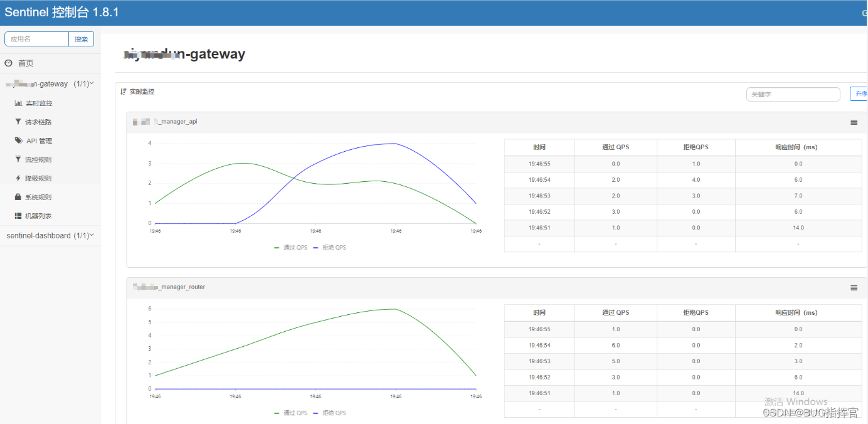868x424 pixels.
Task: Click 拒绝QPS header in manager_api table
Action: (x=696, y=147)
